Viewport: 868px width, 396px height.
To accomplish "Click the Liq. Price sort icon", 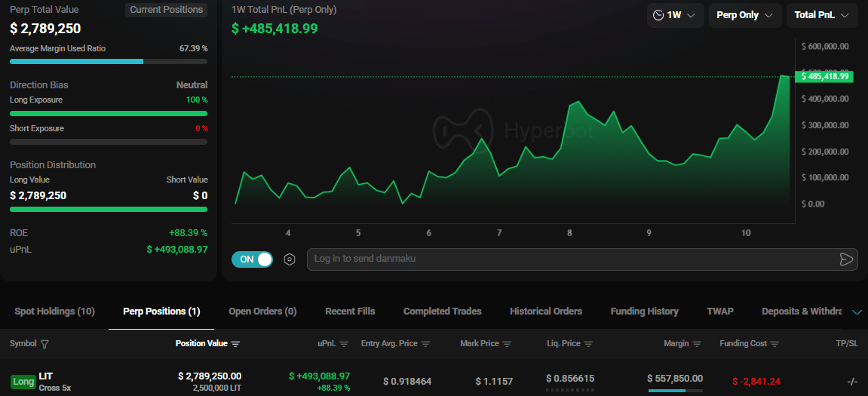I will coord(588,344).
